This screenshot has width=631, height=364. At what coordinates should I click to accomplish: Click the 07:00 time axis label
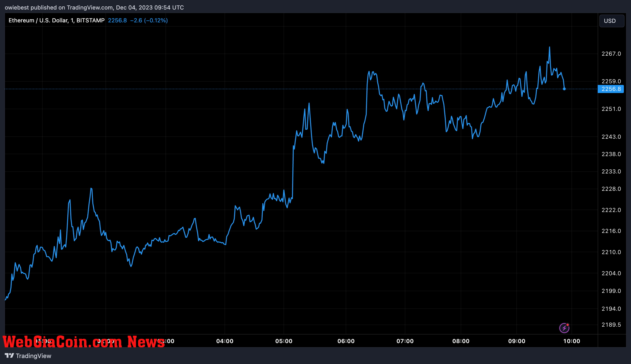click(405, 341)
